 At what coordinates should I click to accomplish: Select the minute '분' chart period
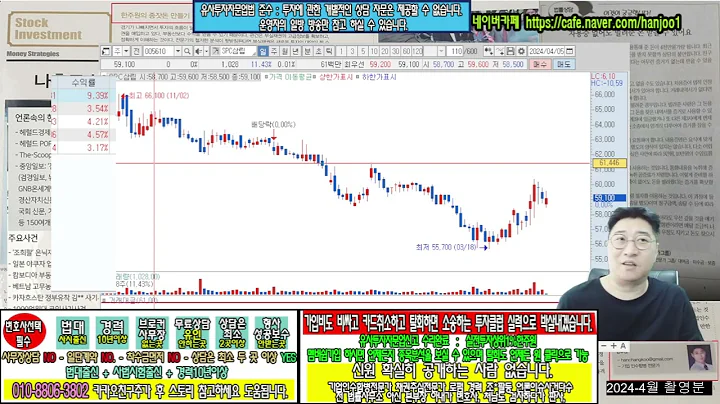point(308,51)
